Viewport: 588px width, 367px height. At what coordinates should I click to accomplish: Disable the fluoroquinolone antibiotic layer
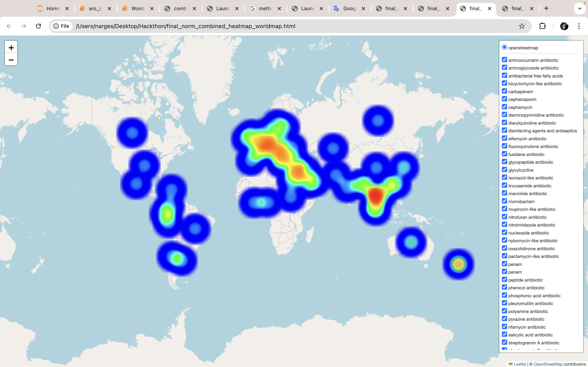504,146
